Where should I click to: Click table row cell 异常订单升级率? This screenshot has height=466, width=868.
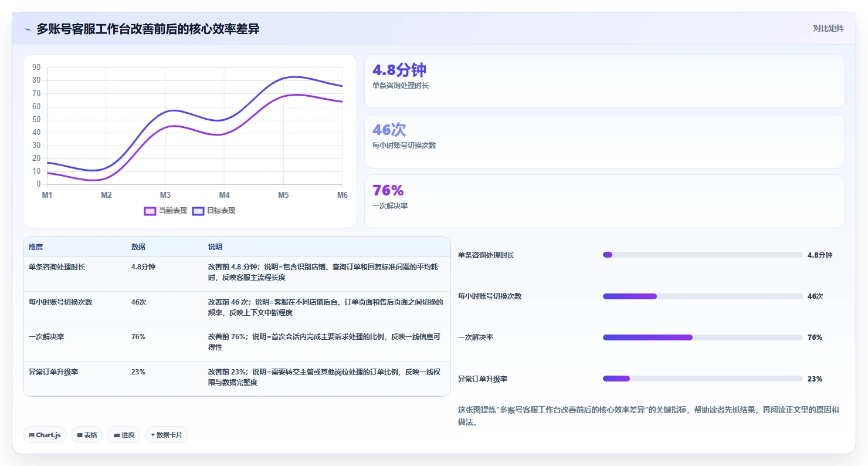pyautogui.click(x=53, y=372)
